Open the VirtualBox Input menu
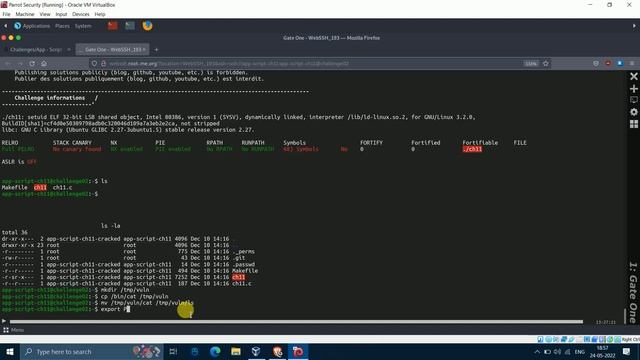The width and height of the screenshot is (640, 360). [61, 14]
